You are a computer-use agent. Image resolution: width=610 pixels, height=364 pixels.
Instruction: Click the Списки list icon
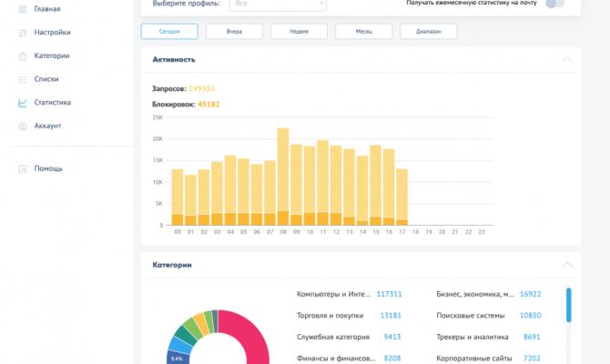(23, 79)
